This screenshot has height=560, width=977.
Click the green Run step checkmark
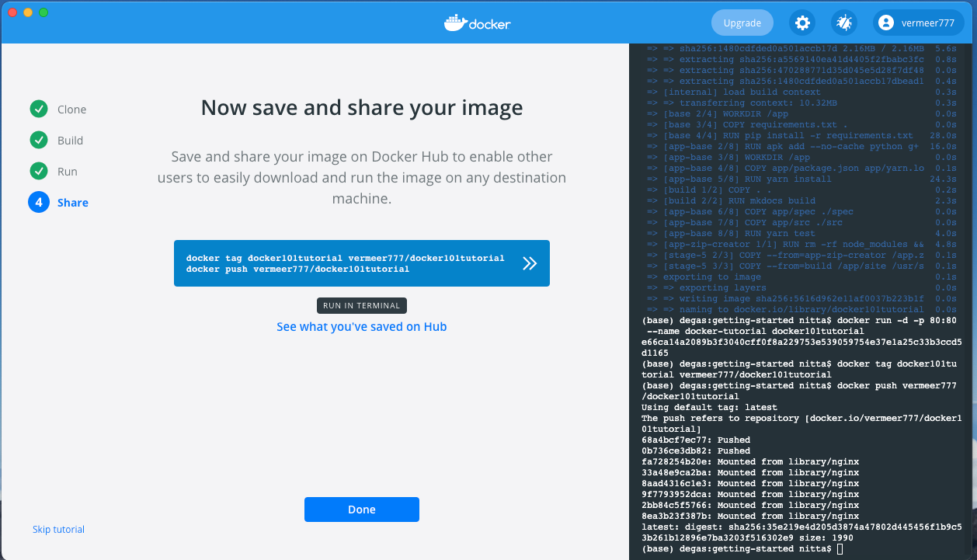coord(39,172)
